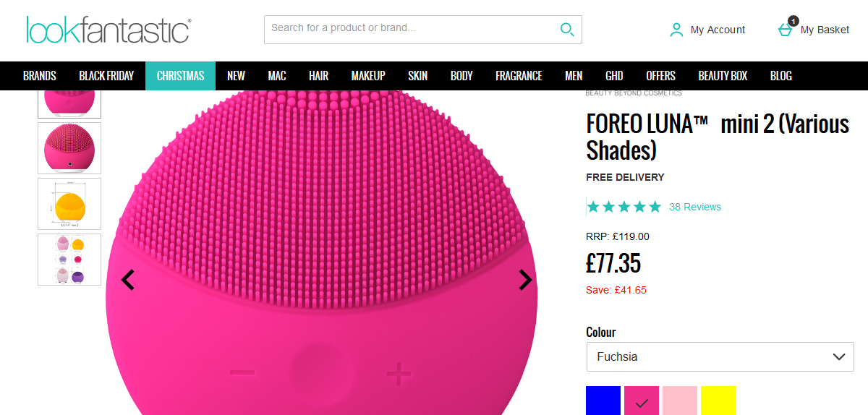Go to the Beauty Box menu
The width and height of the screenshot is (868, 415).
click(723, 76)
